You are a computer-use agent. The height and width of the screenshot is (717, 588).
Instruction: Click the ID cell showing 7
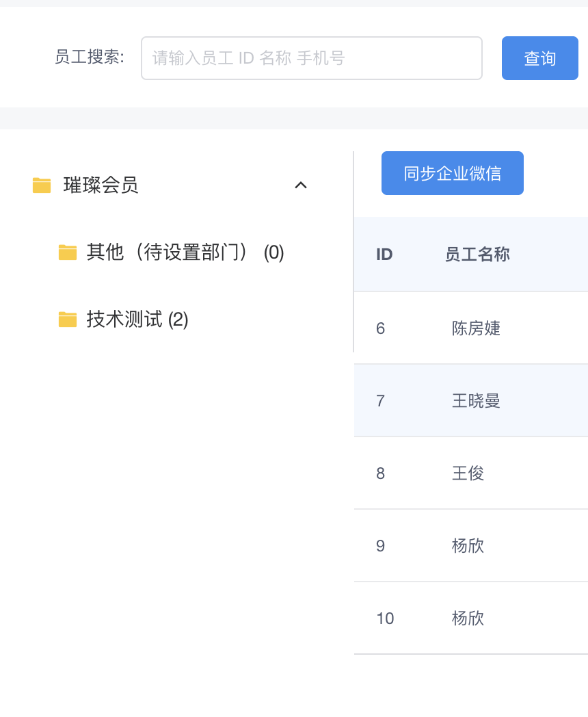pyautogui.click(x=381, y=401)
